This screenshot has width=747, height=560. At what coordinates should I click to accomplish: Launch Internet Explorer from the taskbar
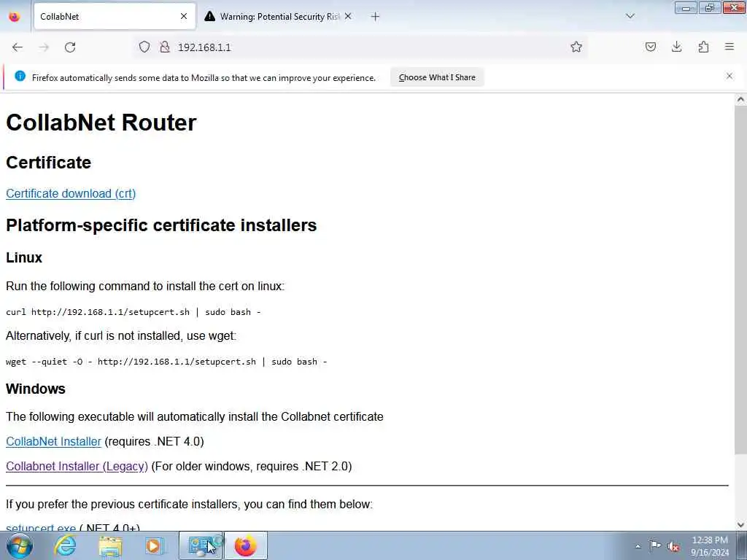pos(65,545)
